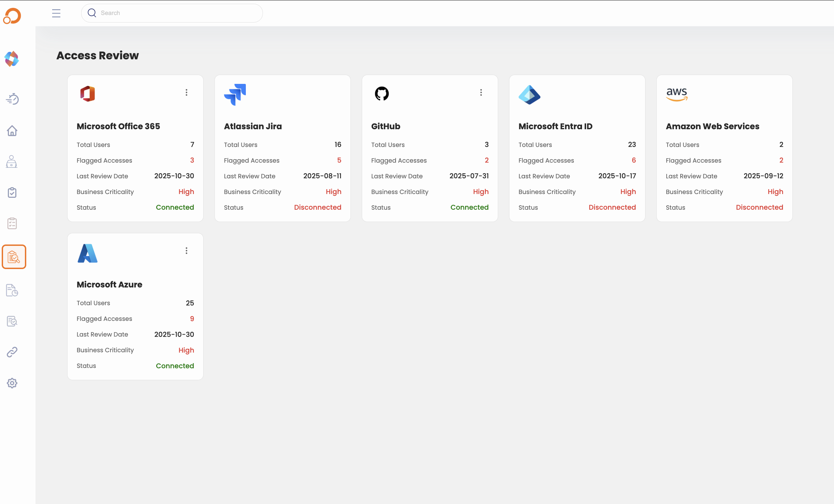Image resolution: width=834 pixels, height=504 pixels.
Task: Open the settings gear icon
Action: pos(12,383)
